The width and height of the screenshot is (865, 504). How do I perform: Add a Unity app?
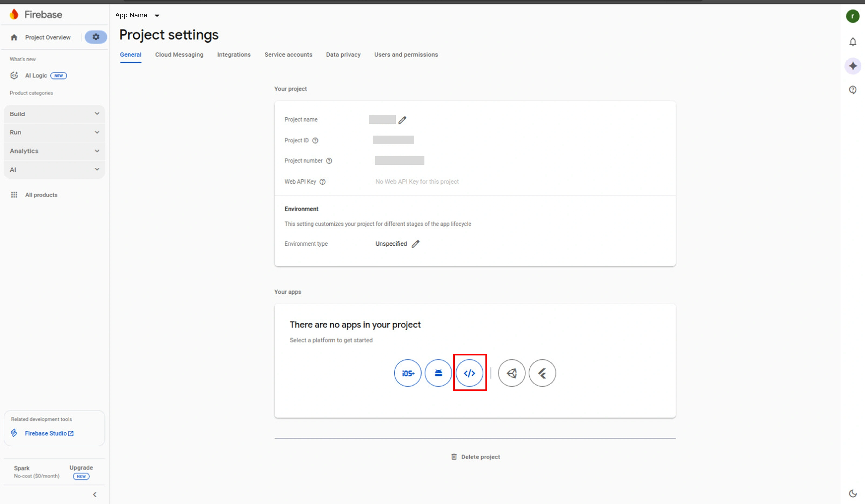pos(512,373)
